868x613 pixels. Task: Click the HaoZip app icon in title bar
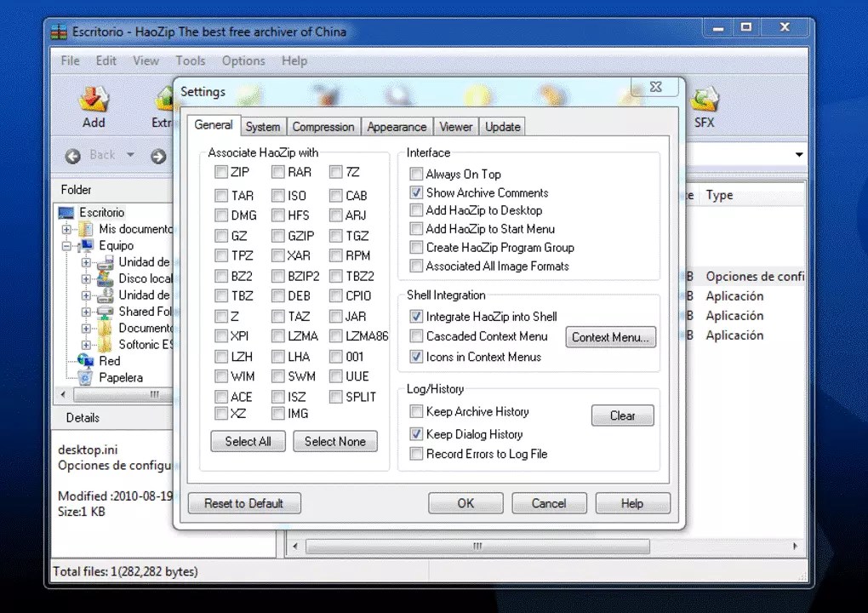tap(59, 32)
